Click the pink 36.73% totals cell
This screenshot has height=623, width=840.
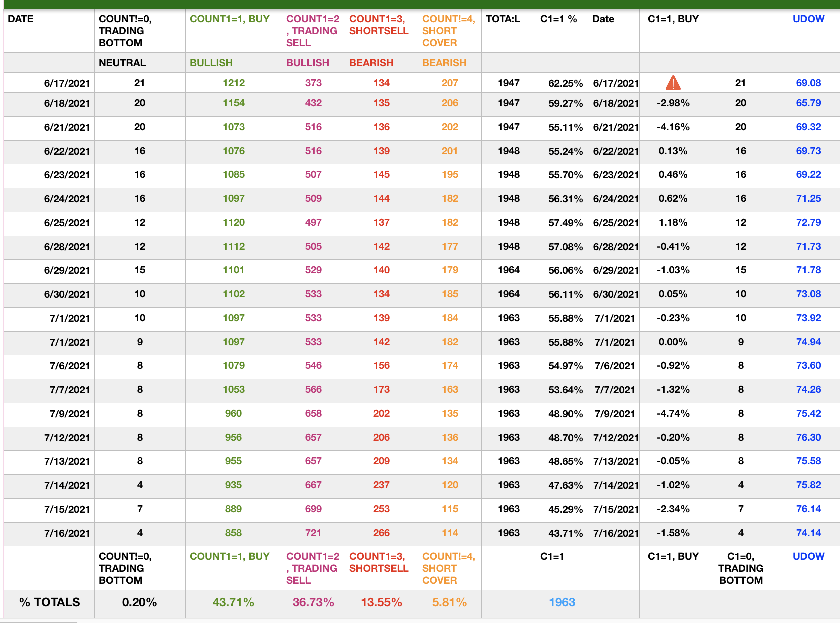coord(313,602)
